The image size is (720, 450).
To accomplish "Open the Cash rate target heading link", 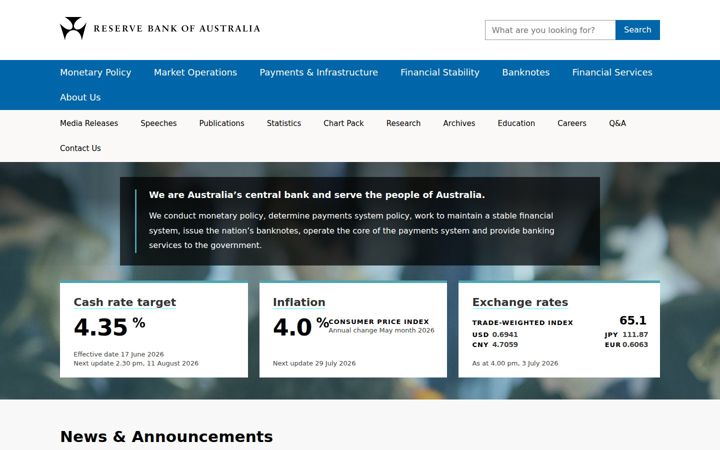I will coord(125,302).
